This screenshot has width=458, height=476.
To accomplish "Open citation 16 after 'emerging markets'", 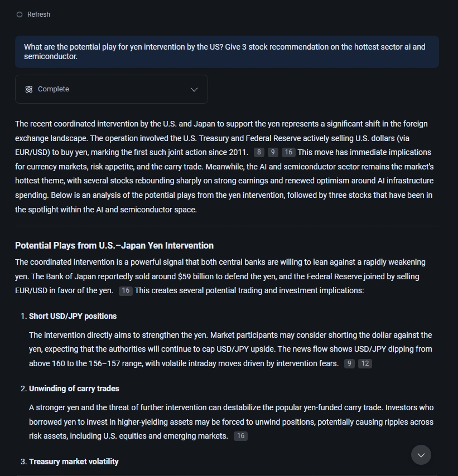I will [x=240, y=436].
